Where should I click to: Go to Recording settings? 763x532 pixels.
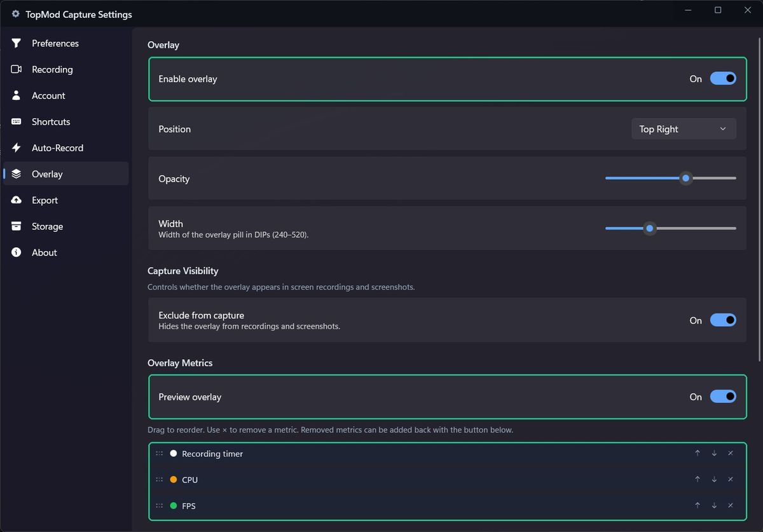click(x=66, y=69)
